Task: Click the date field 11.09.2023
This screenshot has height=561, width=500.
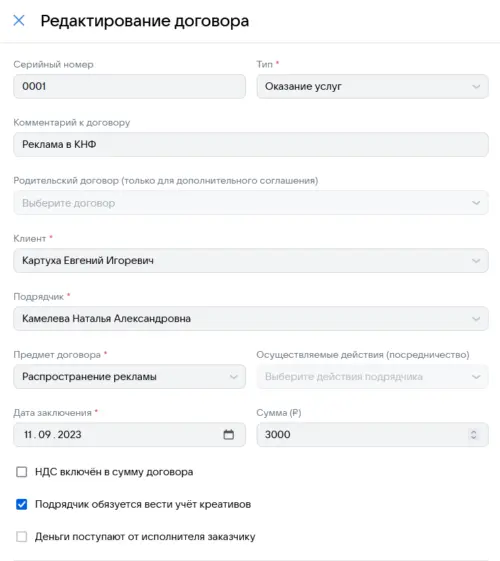Action: coord(129,434)
